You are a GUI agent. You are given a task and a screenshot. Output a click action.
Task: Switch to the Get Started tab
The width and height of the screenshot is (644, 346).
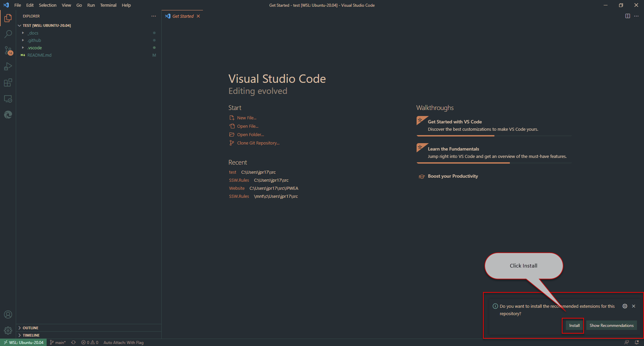(182, 16)
